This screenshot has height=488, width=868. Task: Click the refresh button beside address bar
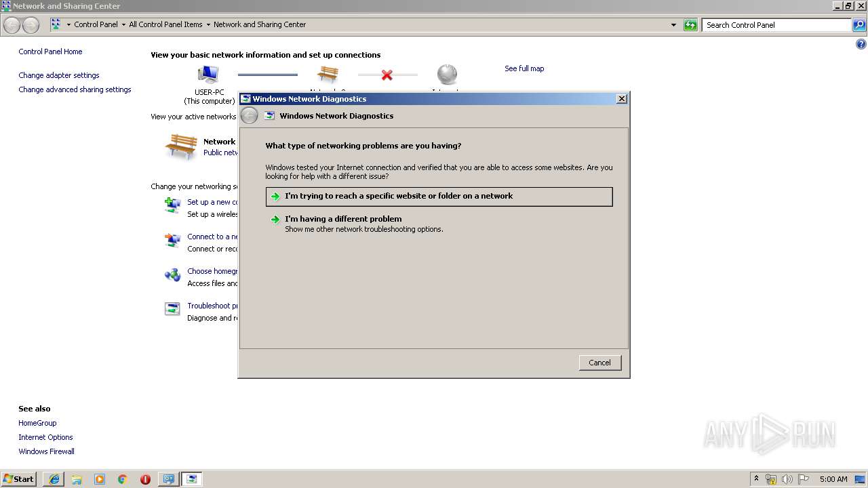(x=690, y=25)
